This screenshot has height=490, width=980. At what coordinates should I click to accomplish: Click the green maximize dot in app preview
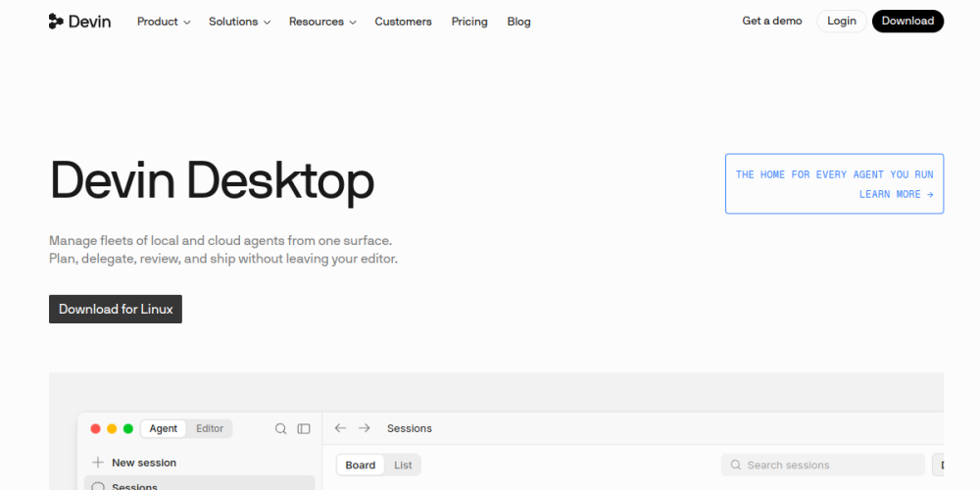[128, 429]
